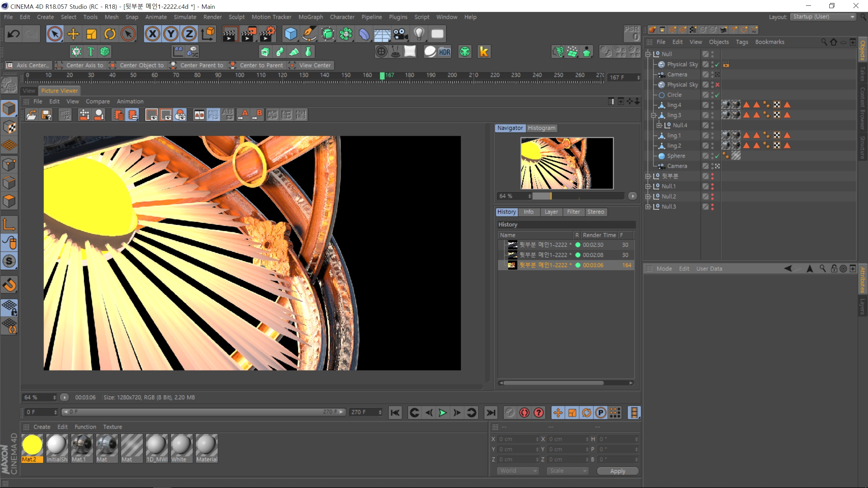The height and width of the screenshot is (488, 868).
Task: Click the Play Forward button in timeline
Action: tap(442, 412)
